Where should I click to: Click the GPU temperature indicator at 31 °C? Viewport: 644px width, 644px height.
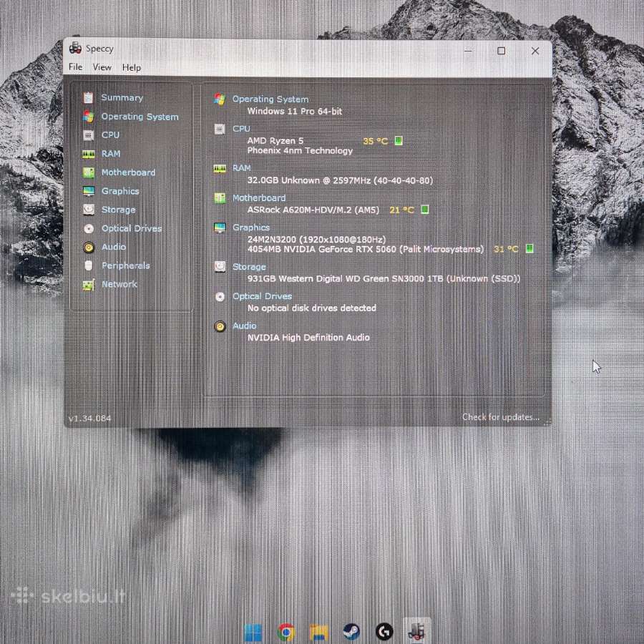coord(530,248)
